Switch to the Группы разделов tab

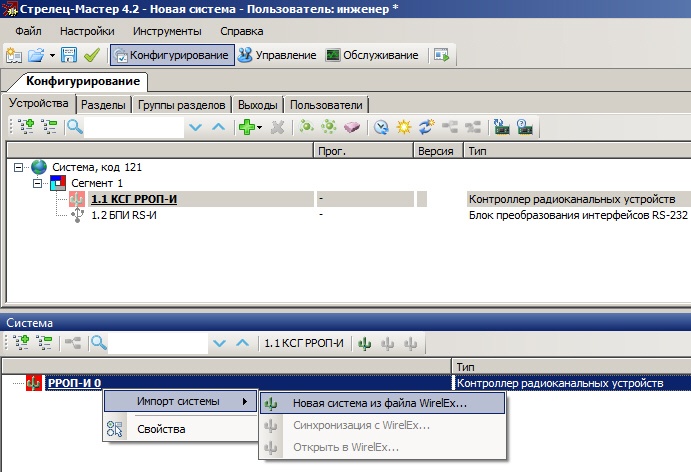(182, 104)
